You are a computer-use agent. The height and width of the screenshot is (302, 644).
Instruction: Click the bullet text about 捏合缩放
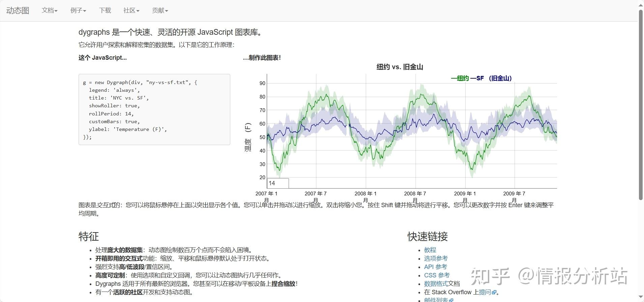pos(197,284)
